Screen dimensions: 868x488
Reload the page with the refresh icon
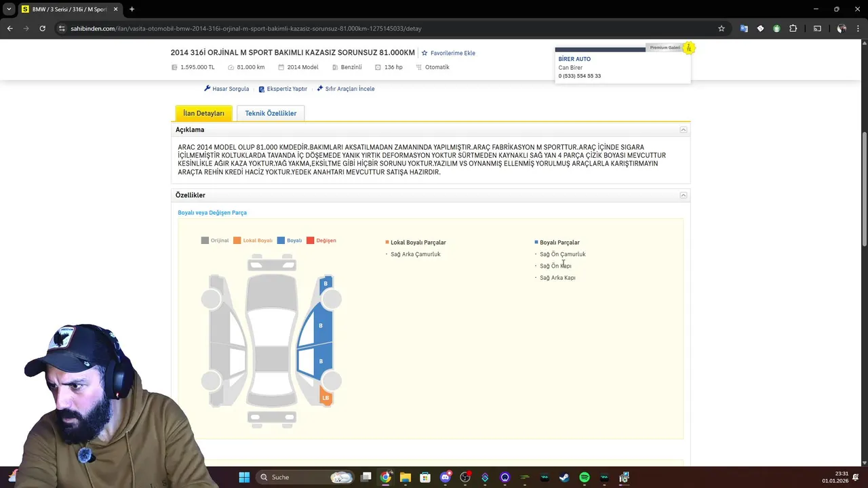click(42, 28)
